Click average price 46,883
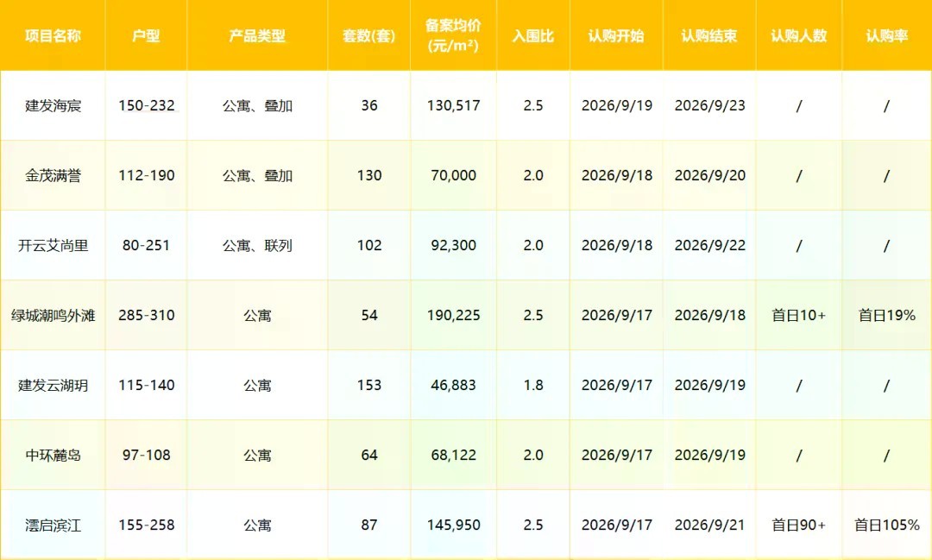 pyautogui.click(x=454, y=385)
